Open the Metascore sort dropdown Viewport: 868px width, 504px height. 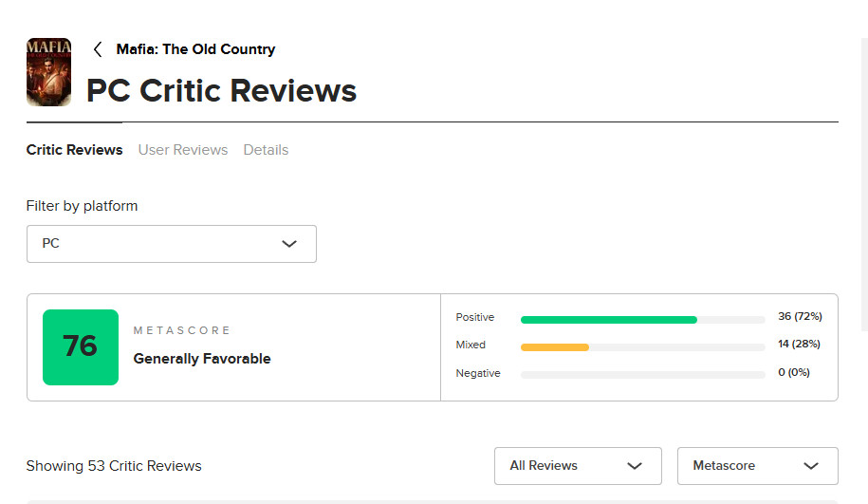pos(757,466)
